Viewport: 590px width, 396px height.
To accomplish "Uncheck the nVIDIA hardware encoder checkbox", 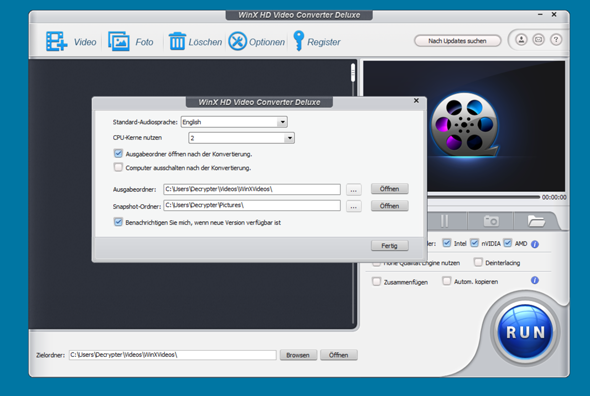I will (x=474, y=243).
